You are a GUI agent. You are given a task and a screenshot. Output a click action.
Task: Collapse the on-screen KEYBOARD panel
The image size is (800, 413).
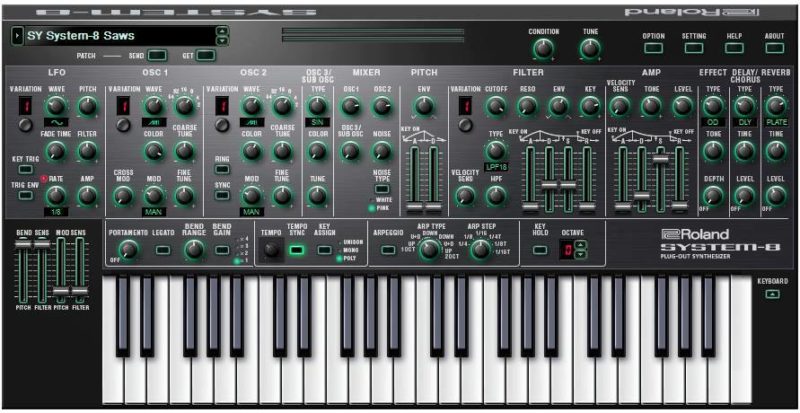click(773, 294)
